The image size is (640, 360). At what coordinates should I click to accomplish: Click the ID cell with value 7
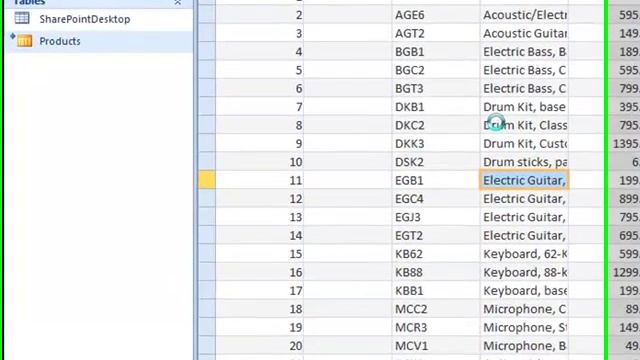(x=260, y=107)
